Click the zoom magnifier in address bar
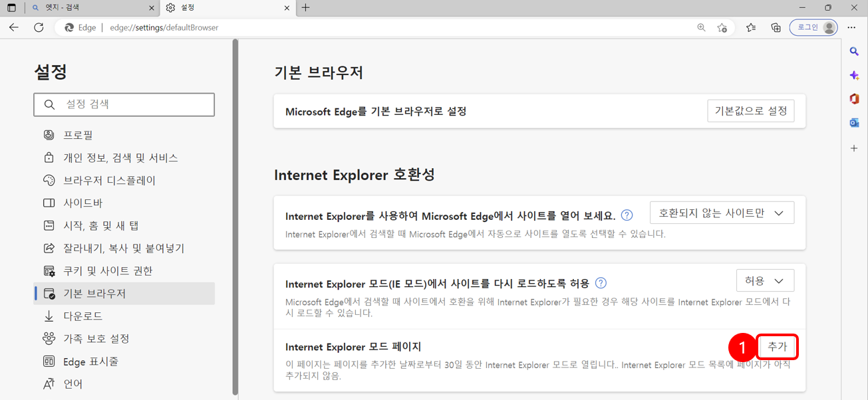868x400 pixels. pyautogui.click(x=701, y=27)
